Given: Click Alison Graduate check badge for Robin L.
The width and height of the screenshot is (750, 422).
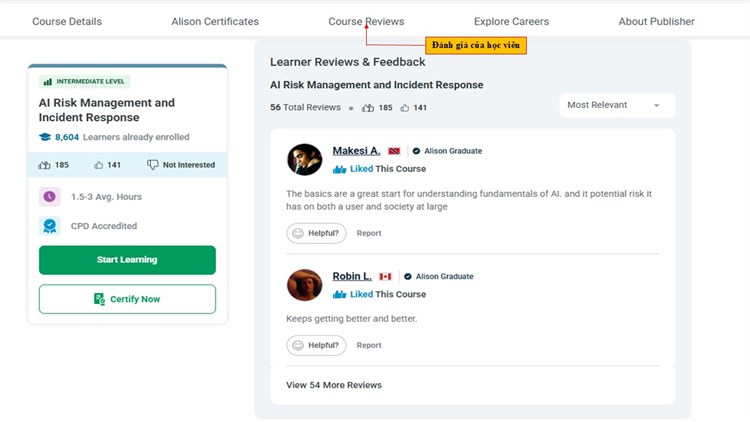Looking at the screenshot, I should [408, 276].
